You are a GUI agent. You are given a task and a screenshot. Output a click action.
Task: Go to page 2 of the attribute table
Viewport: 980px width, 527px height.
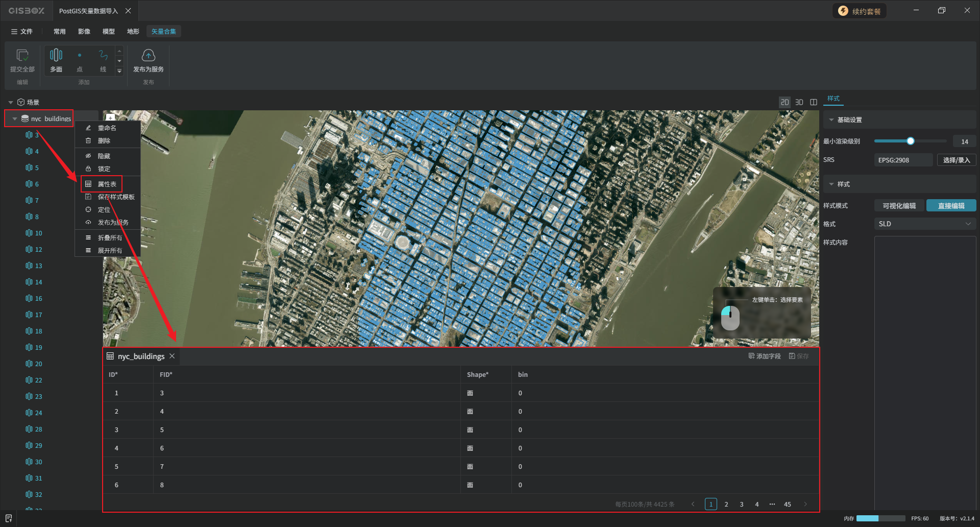(x=726, y=505)
